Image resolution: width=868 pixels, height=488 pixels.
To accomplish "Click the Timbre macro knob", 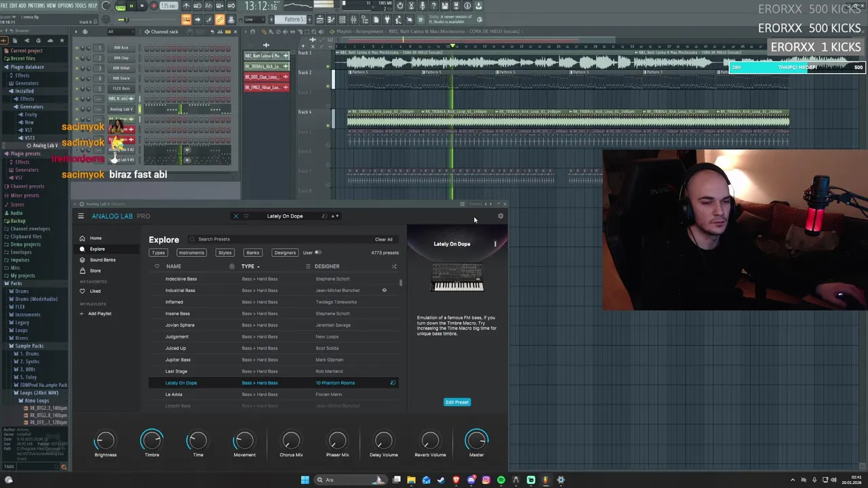I will [152, 441].
